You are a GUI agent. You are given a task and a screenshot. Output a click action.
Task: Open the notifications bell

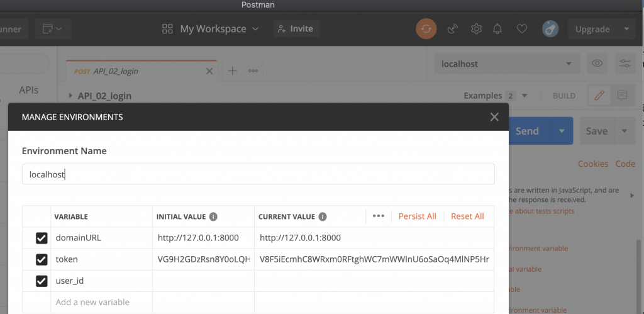(497, 29)
